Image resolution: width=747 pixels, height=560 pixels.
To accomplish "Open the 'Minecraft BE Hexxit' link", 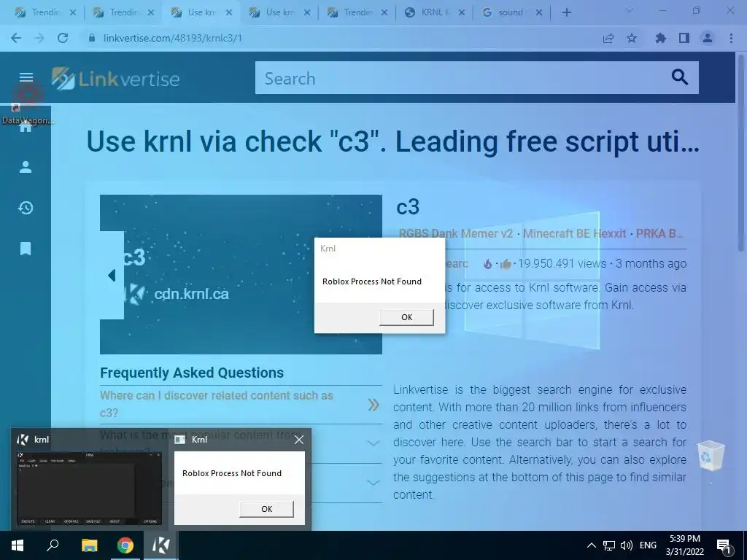I will pos(574,233).
